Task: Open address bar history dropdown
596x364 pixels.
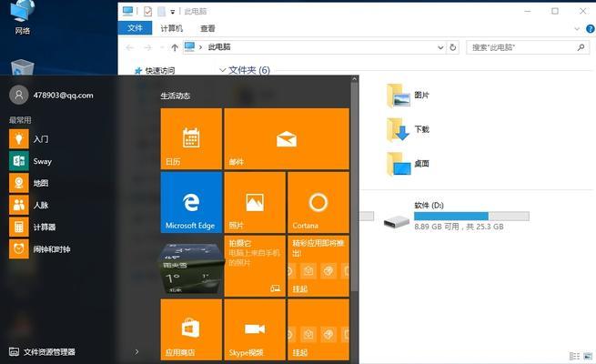Action: (x=440, y=47)
